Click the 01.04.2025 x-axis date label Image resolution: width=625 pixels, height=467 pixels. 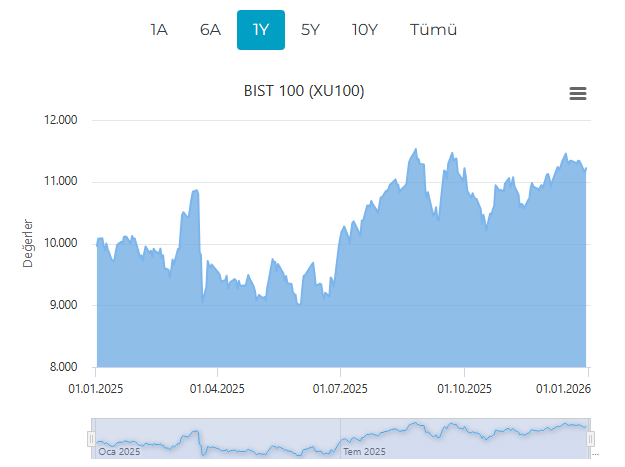pyautogui.click(x=217, y=387)
